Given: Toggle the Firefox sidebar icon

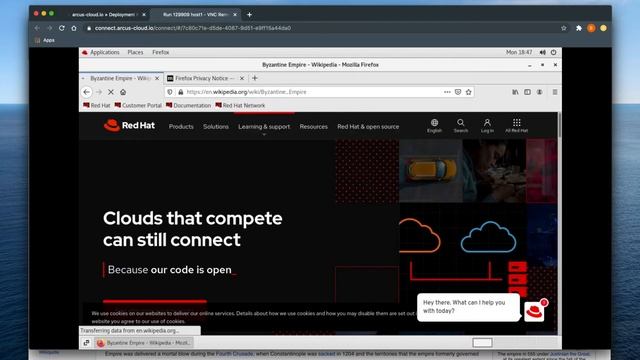Looking at the screenshot, I should [527, 92].
